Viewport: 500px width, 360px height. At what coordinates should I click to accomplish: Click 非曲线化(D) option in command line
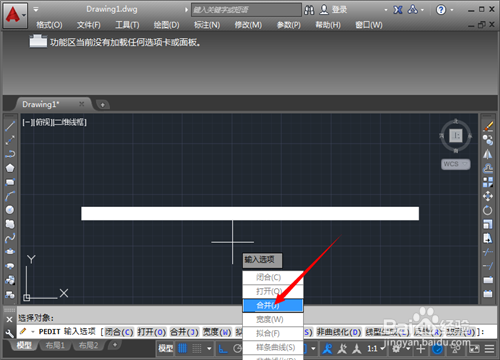(338, 332)
